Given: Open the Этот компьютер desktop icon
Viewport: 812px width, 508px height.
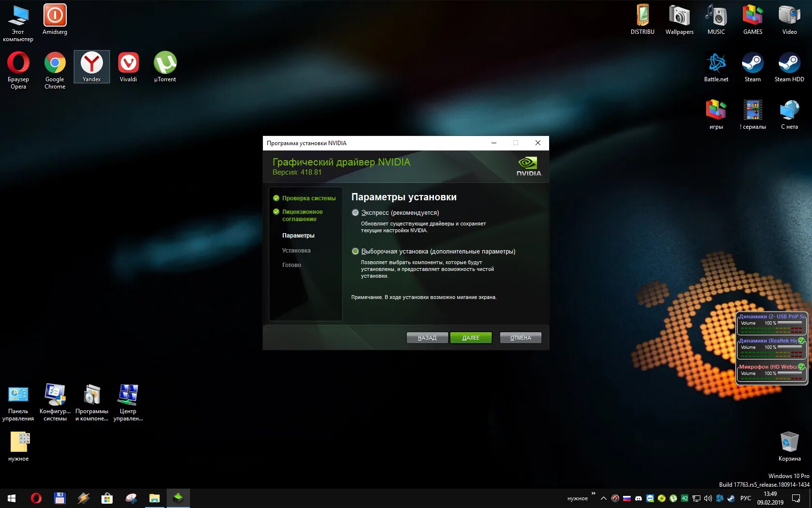Looking at the screenshot, I should (x=18, y=23).
